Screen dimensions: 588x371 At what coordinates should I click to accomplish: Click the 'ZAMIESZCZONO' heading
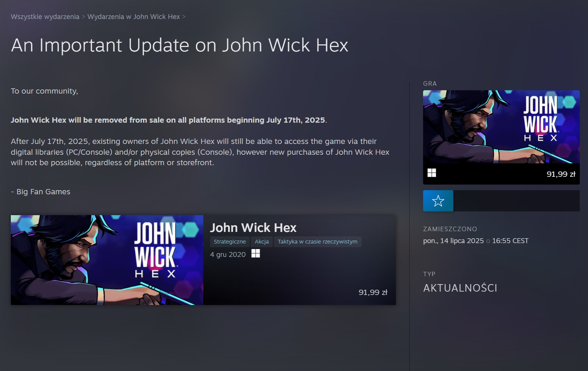pyautogui.click(x=450, y=229)
